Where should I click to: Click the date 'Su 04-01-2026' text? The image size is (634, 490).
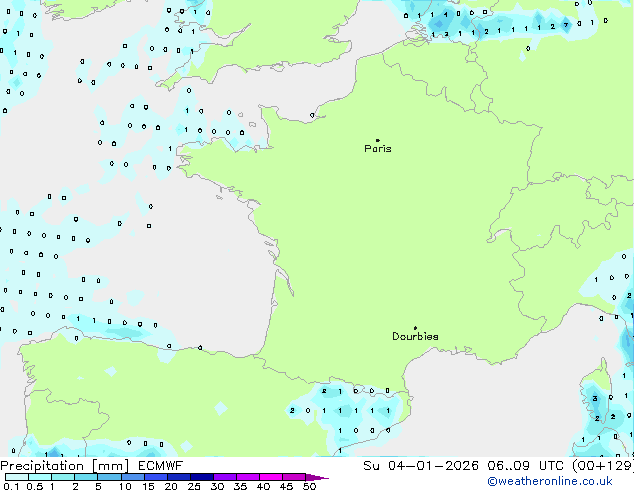click(x=421, y=466)
